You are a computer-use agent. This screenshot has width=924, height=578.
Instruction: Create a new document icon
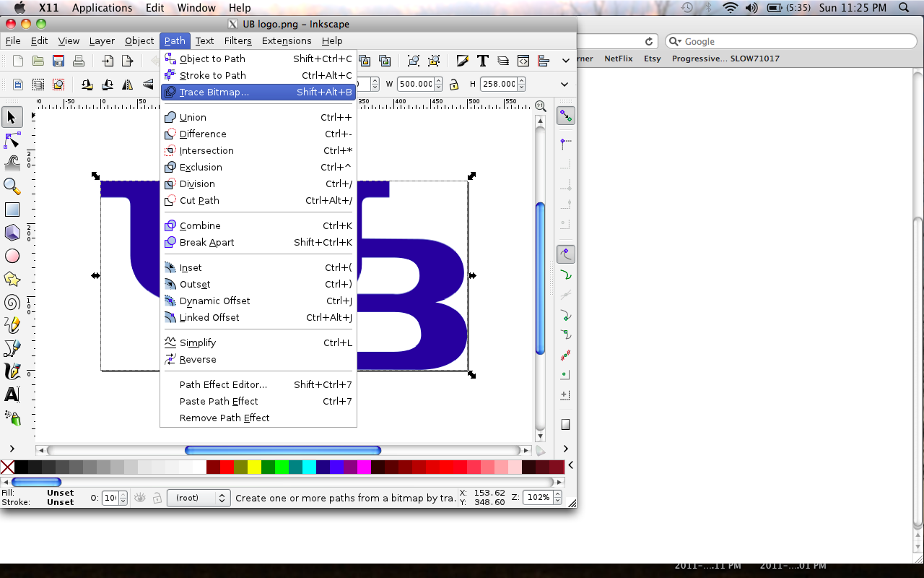coord(18,61)
